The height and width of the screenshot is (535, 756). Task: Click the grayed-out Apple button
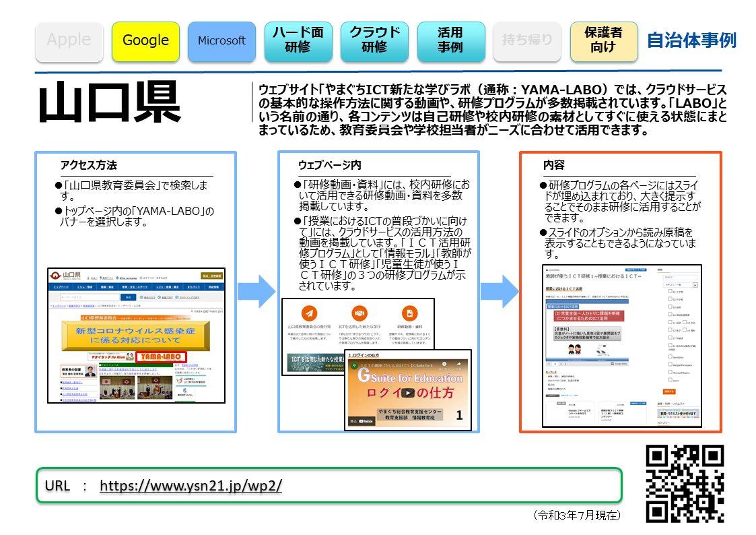coord(69,42)
